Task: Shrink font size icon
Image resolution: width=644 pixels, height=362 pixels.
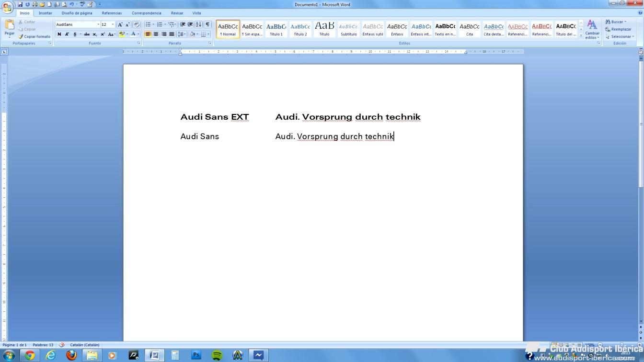Action: coord(127,24)
